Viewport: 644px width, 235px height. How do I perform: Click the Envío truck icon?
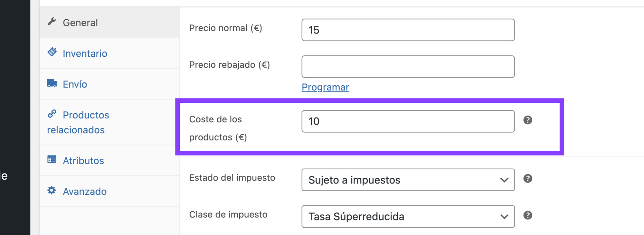(x=52, y=83)
